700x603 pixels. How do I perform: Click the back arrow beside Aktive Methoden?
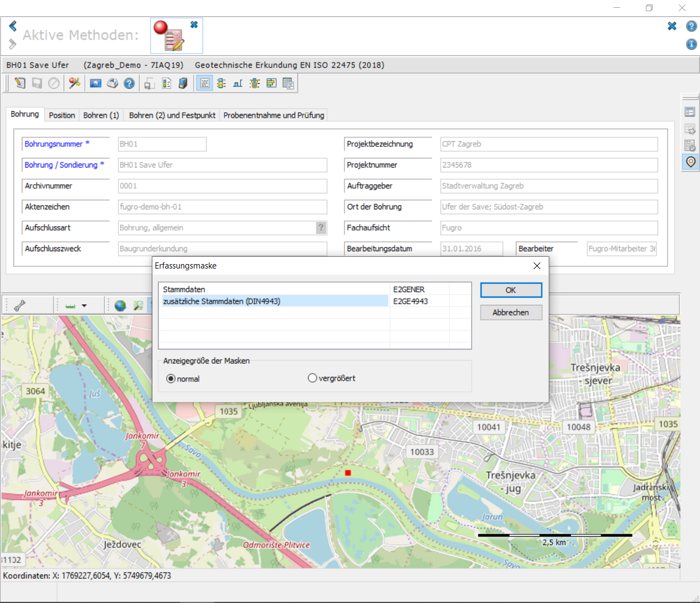pyautogui.click(x=13, y=26)
